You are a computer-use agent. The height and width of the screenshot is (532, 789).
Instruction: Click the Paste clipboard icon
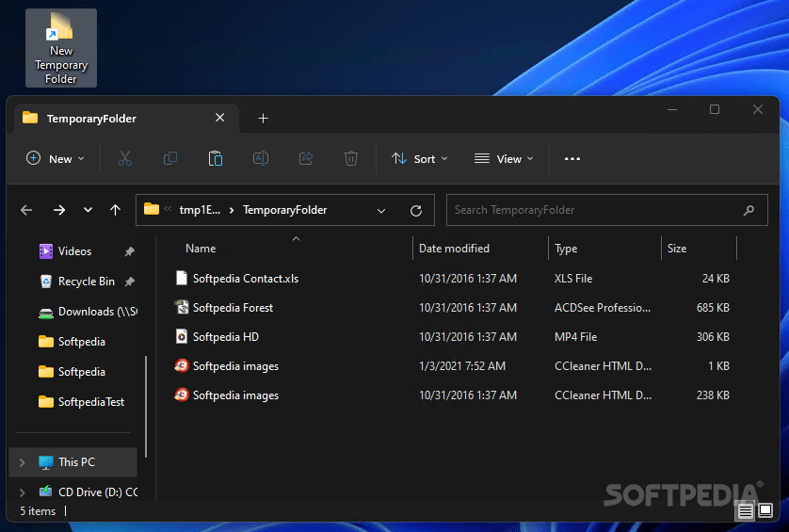point(216,158)
